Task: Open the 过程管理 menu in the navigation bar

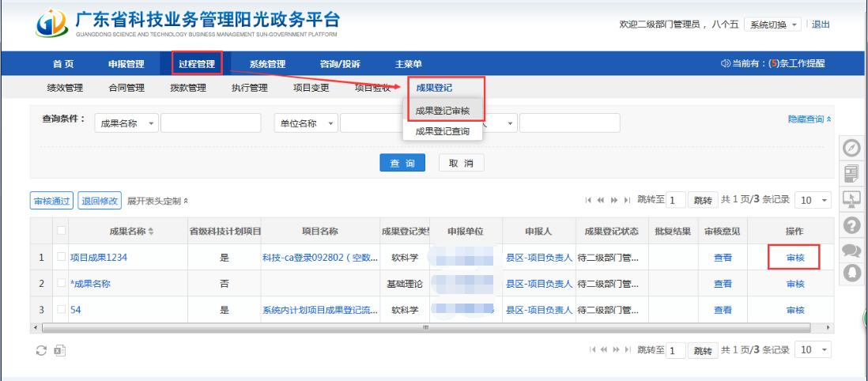Action: [x=197, y=63]
